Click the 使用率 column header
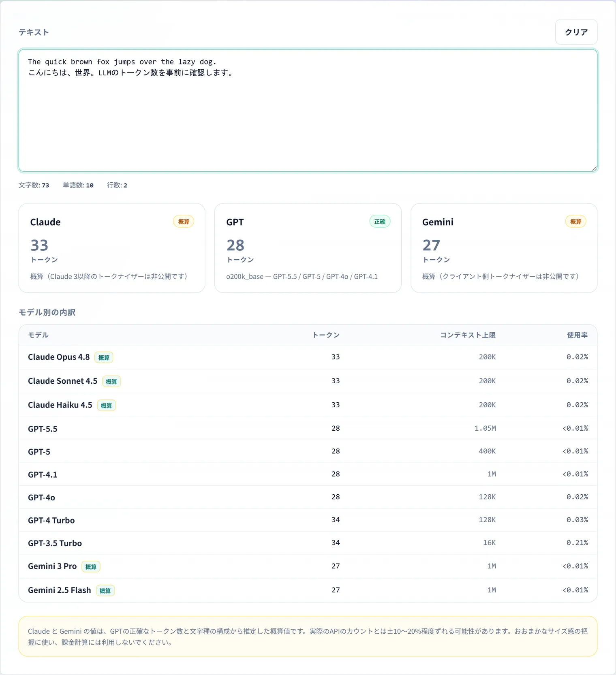 577,335
